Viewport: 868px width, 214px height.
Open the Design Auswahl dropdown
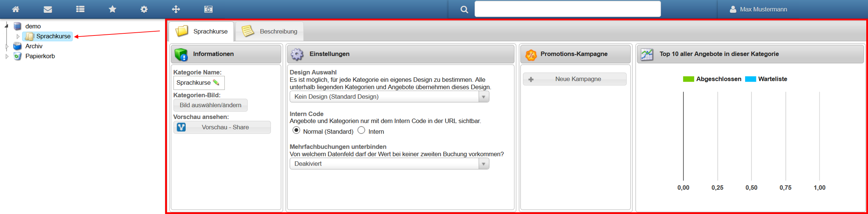click(x=389, y=97)
